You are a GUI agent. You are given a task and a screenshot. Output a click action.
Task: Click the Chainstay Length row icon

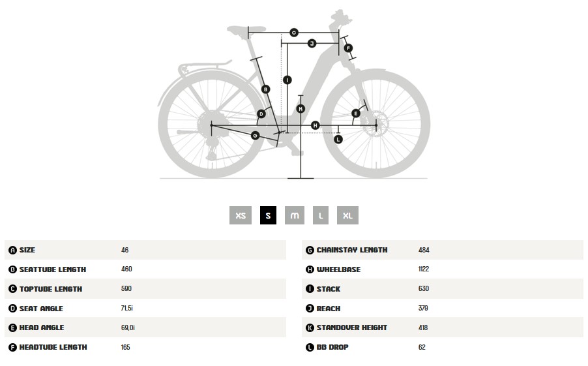310,250
